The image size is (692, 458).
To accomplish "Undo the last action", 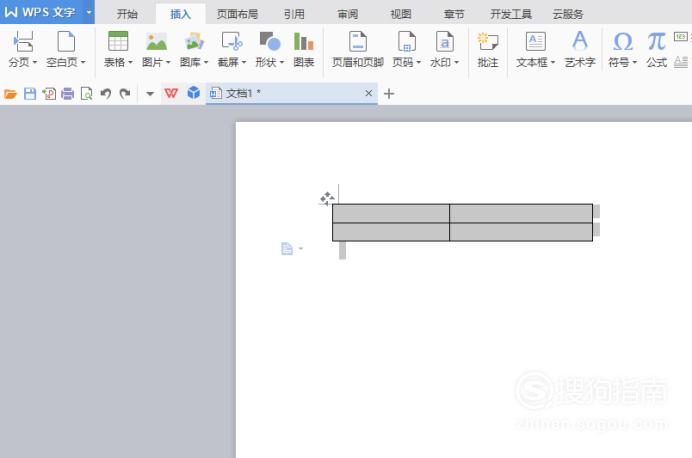I will [x=105, y=94].
